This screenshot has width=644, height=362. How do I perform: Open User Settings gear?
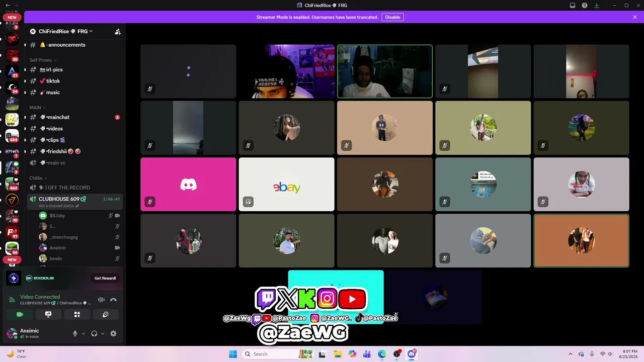[113, 333]
